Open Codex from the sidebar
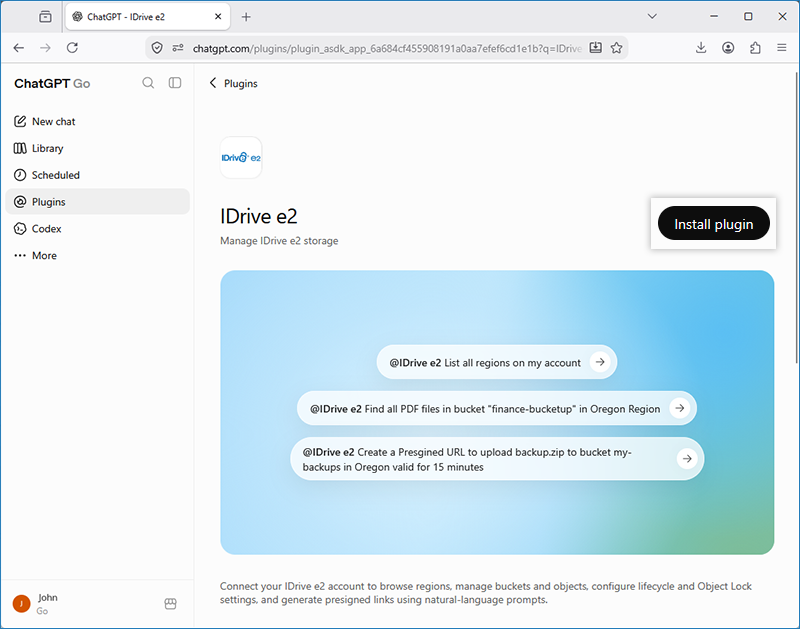Screen dimensions: 800x629 click(x=97, y=229)
